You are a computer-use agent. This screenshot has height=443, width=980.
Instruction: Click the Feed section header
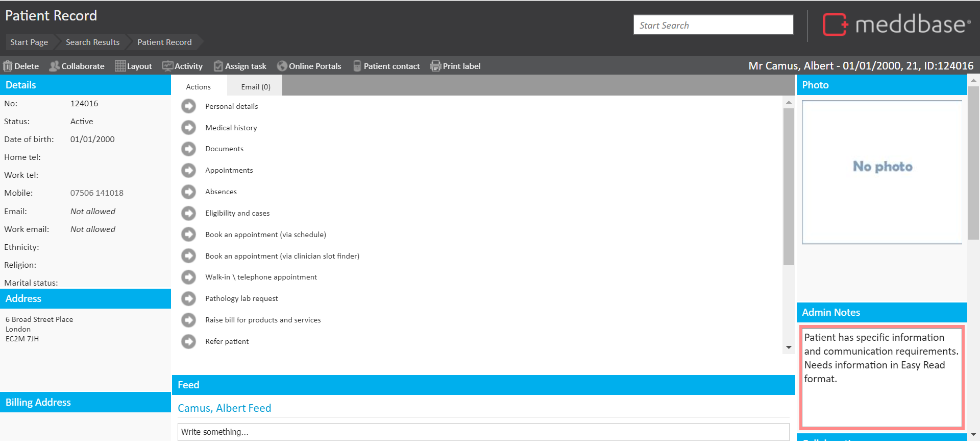(483, 385)
